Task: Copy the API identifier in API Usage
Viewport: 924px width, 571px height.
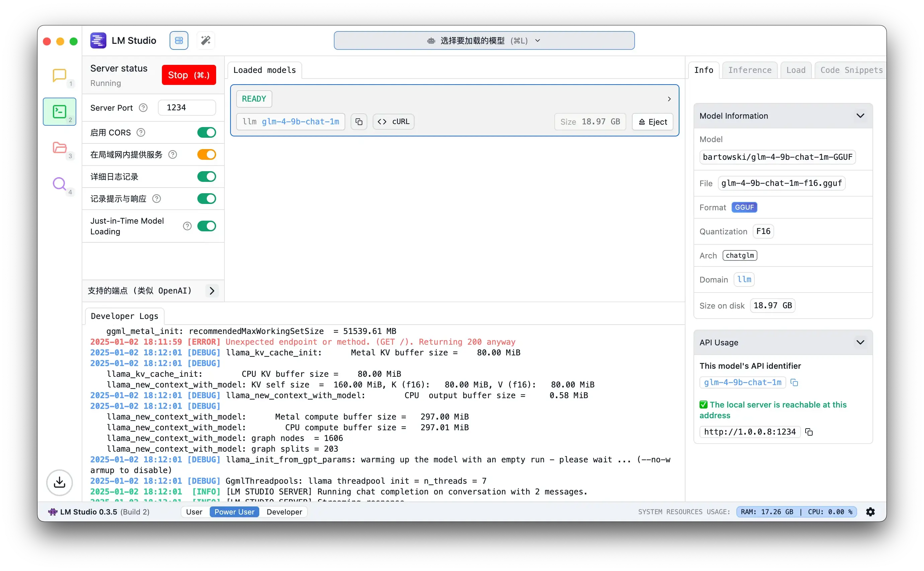Action: coord(794,382)
